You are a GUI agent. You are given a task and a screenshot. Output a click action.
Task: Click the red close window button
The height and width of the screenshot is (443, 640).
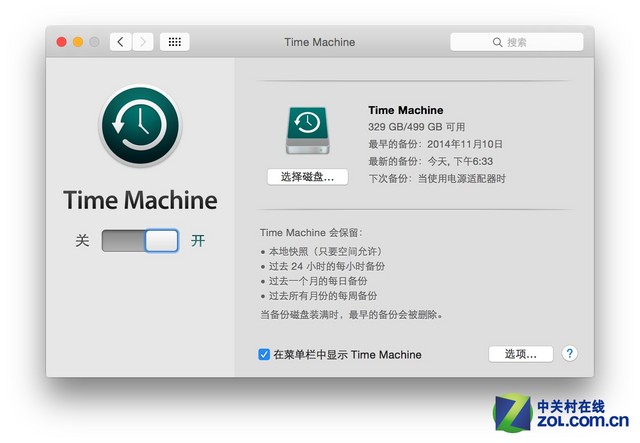(x=62, y=42)
